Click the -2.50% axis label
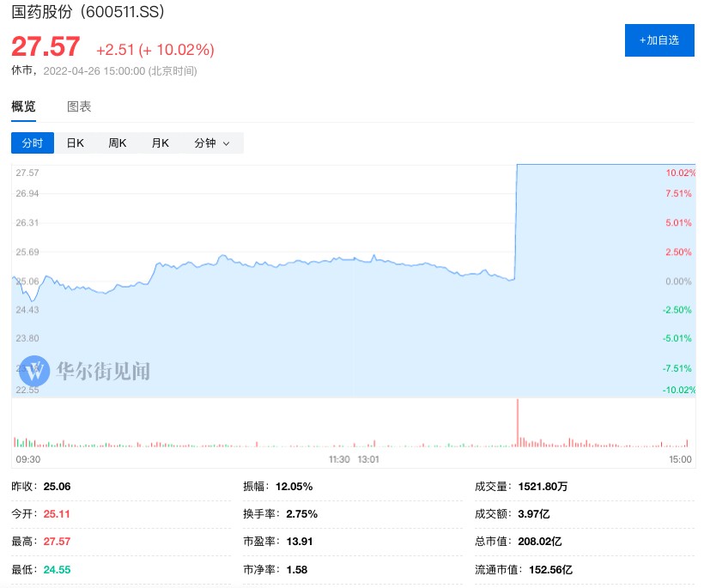The height and width of the screenshot is (588, 710). pyautogui.click(x=677, y=310)
